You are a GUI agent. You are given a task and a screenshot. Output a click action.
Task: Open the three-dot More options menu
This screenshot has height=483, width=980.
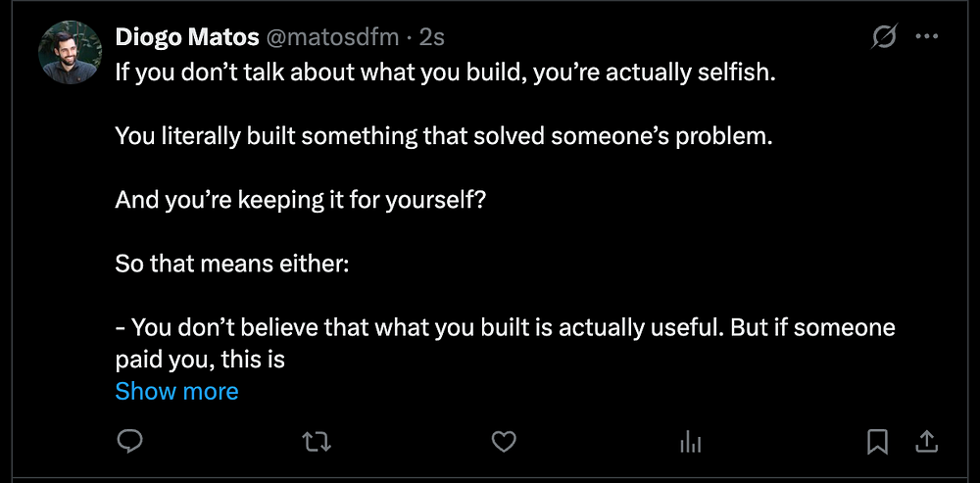(x=926, y=37)
